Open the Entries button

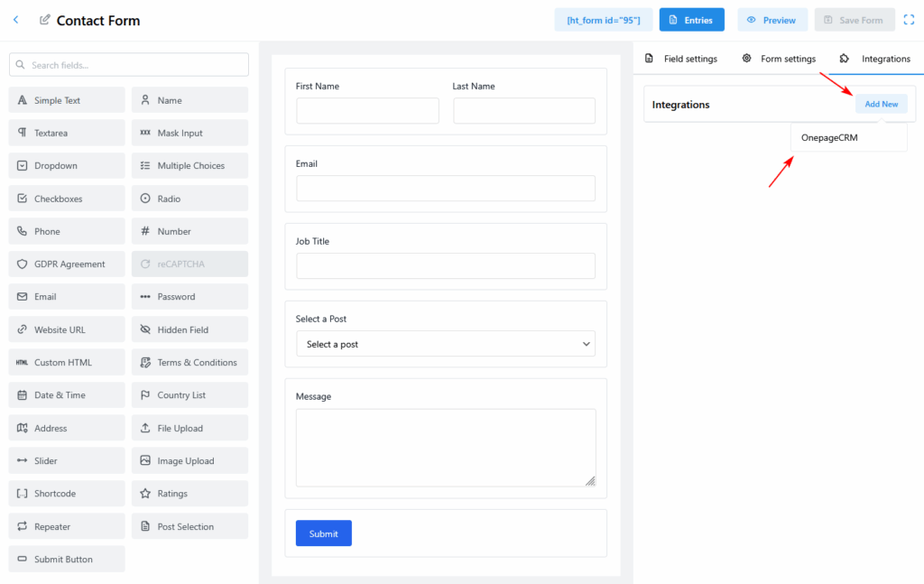point(691,20)
